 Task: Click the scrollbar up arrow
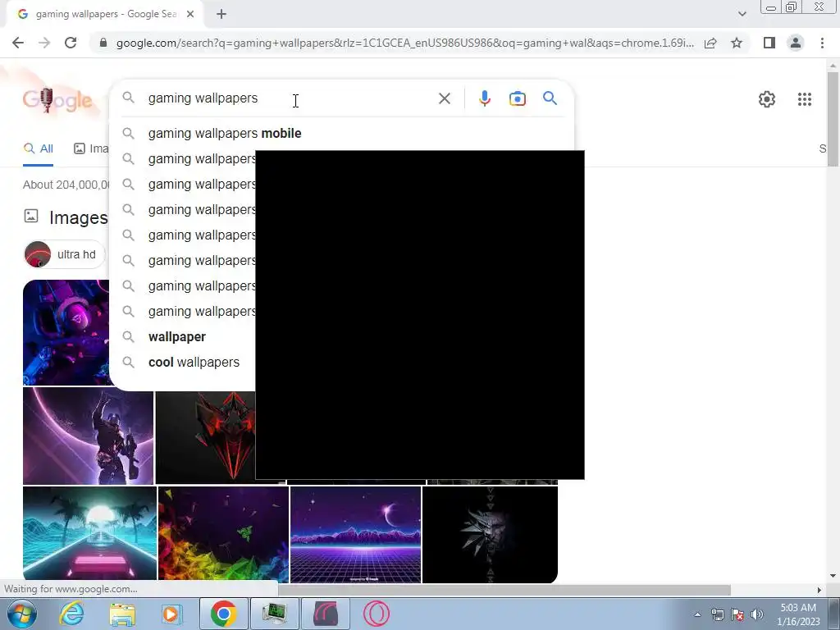[833, 66]
